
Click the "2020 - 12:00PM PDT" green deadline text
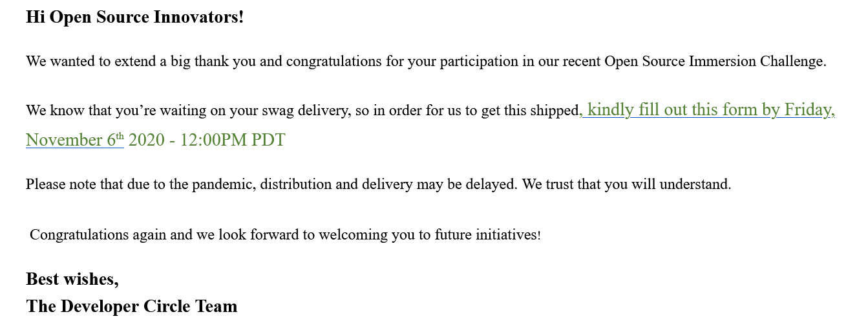tap(207, 140)
